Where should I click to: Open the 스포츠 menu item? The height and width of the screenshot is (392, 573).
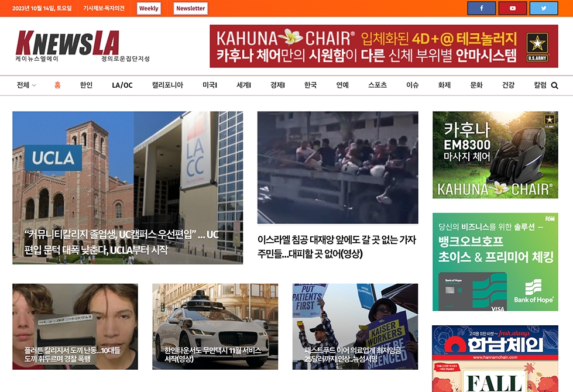[378, 85]
